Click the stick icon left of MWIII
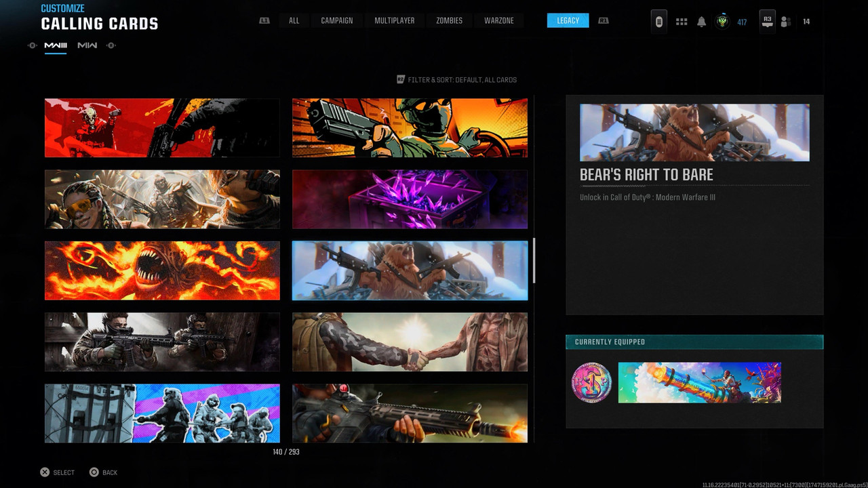 point(33,45)
